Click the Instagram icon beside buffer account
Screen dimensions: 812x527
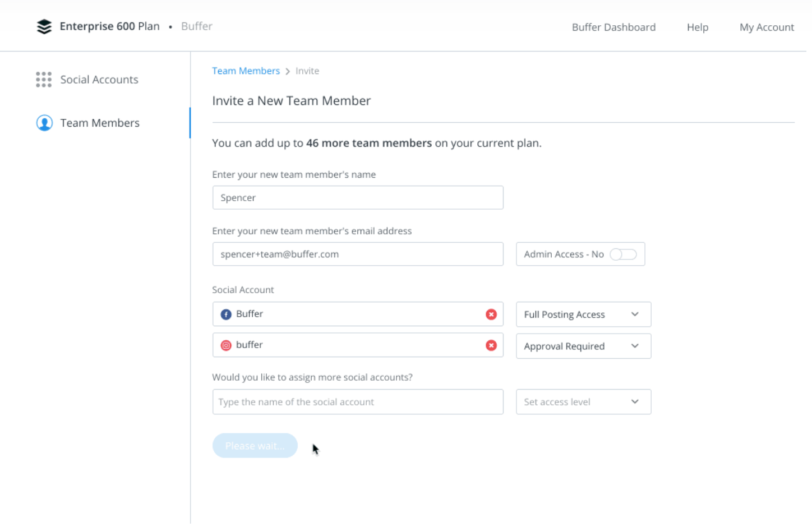(226, 345)
